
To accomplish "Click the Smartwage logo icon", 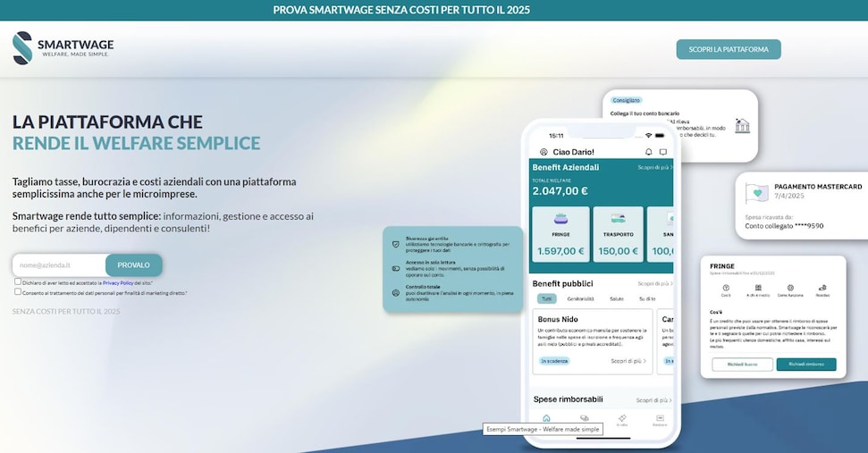I will click(22, 48).
